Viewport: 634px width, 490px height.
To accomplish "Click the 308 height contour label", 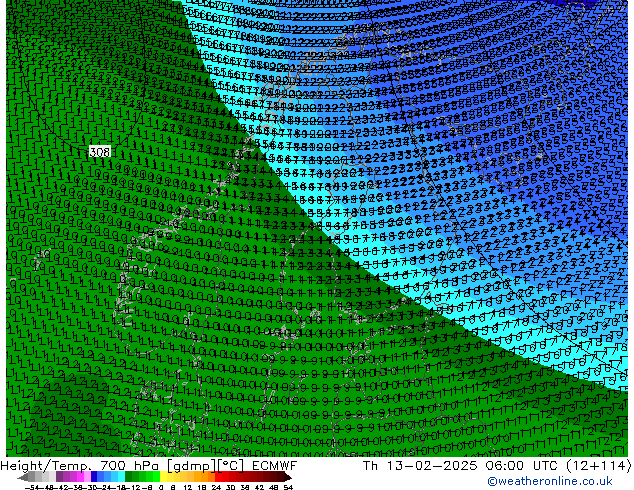I will (99, 152).
